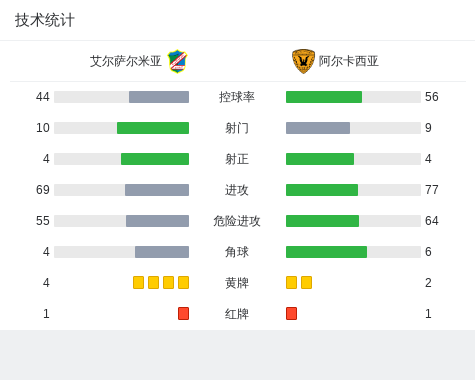Open the 阿尔卡西亚 team name link

349,61
